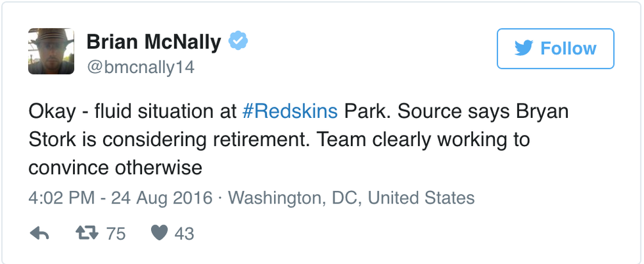Click the retweet count of 75
This screenshot has width=644, height=264.
coord(116,233)
